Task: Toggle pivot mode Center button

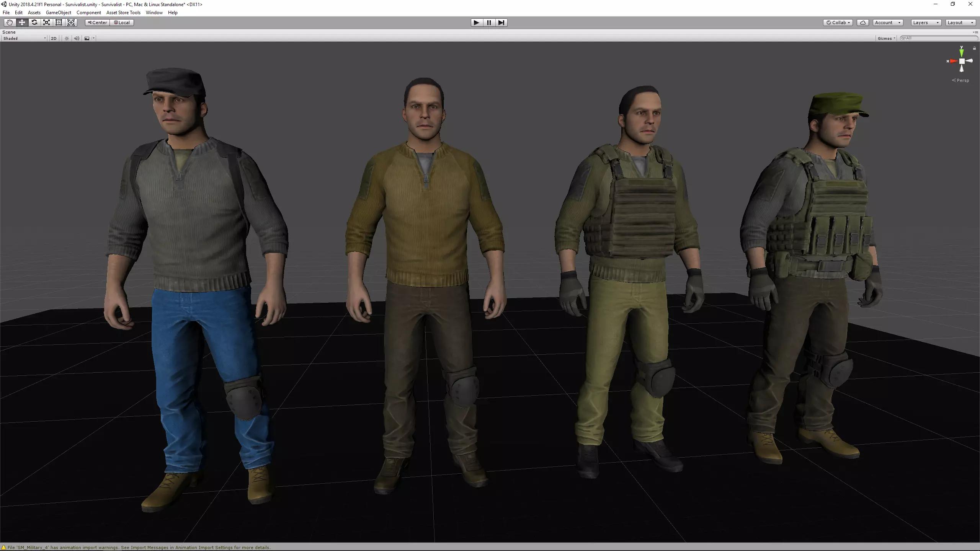Action: [98, 23]
